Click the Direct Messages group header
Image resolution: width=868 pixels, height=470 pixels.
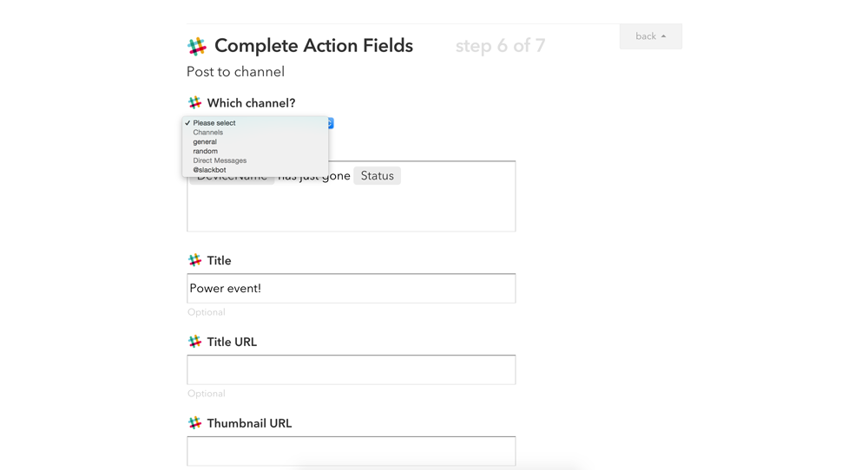220,160
